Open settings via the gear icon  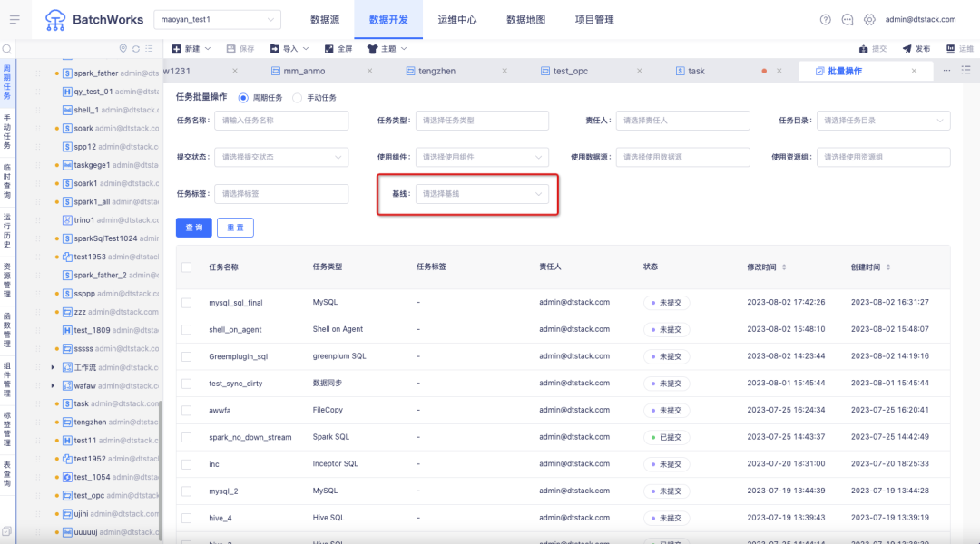pyautogui.click(x=869, y=19)
